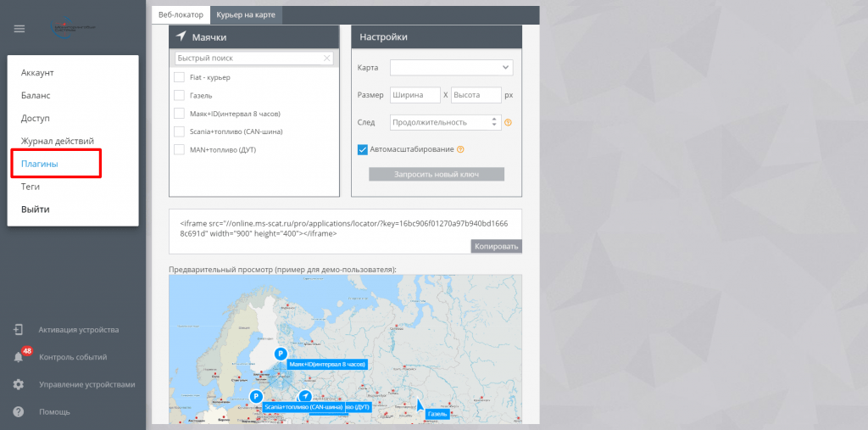
Task: Check the Fiat - курьер checkbox
Action: (179, 77)
